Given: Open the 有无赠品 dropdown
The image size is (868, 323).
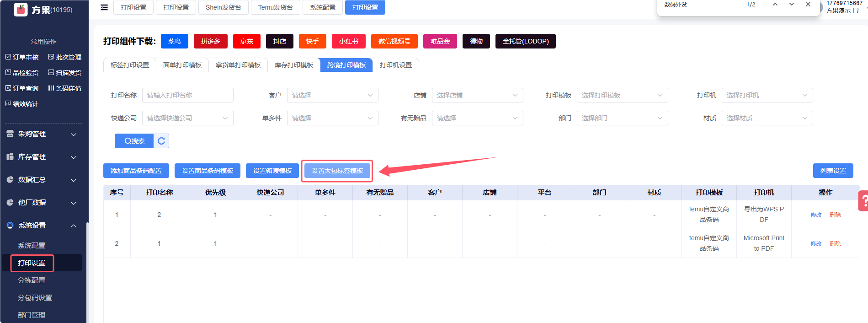Looking at the screenshot, I should coord(478,118).
